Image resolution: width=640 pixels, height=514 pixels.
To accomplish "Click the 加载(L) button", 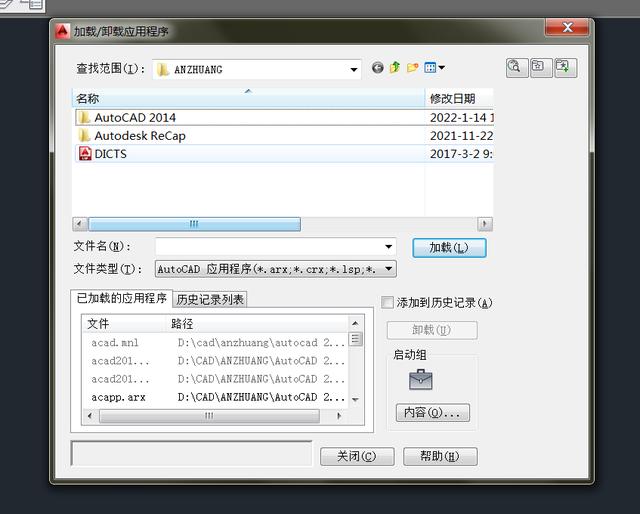I will pos(449,248).
